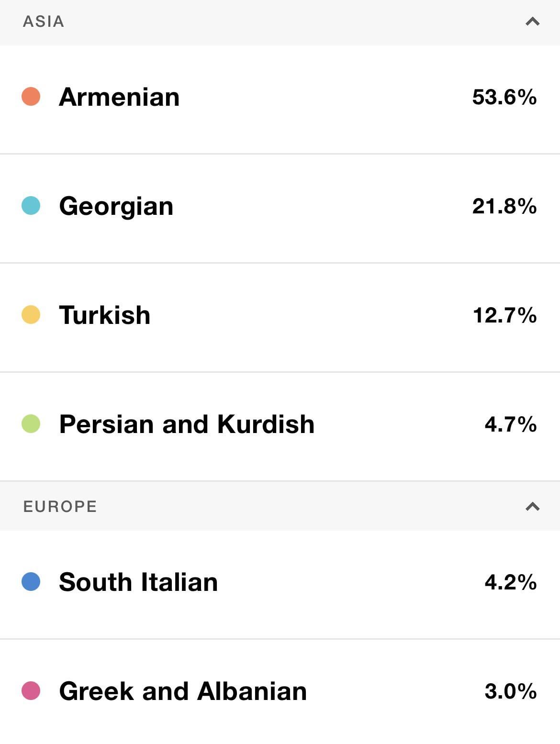This screenshot has height=744, width=560.
Task: Select the Persian and Kurdish label
Action: point(187,424)
